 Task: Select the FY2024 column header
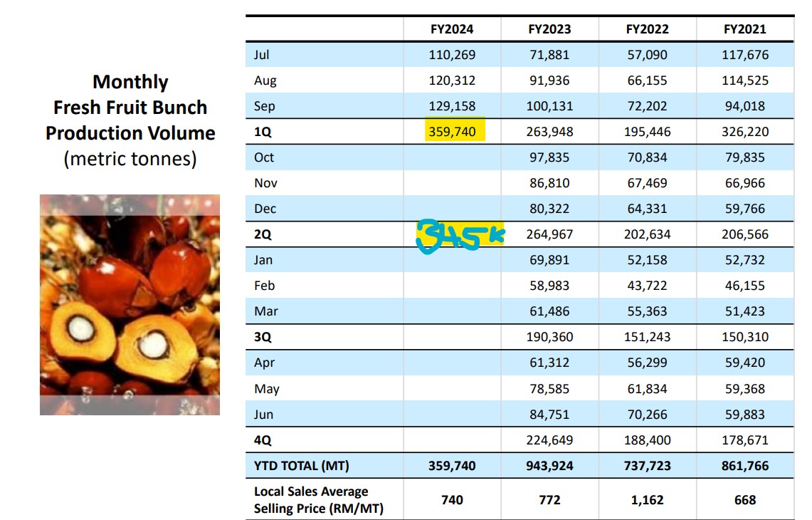[x=452, y=29]
